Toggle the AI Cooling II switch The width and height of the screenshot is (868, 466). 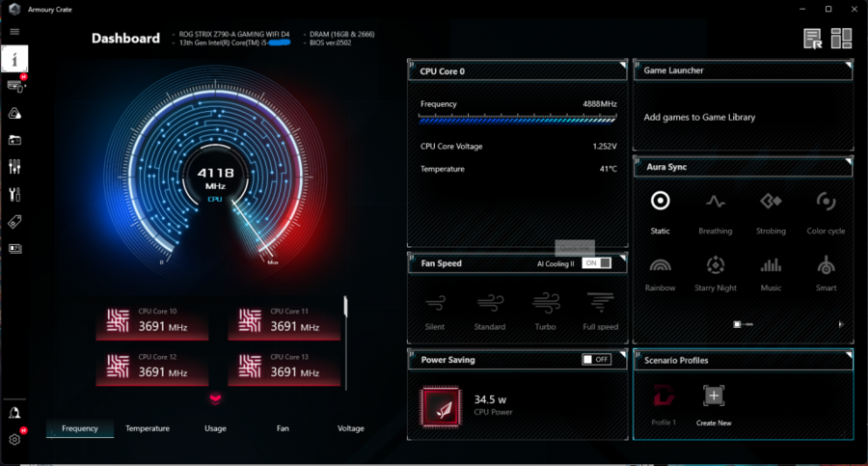tap(597, 263)
